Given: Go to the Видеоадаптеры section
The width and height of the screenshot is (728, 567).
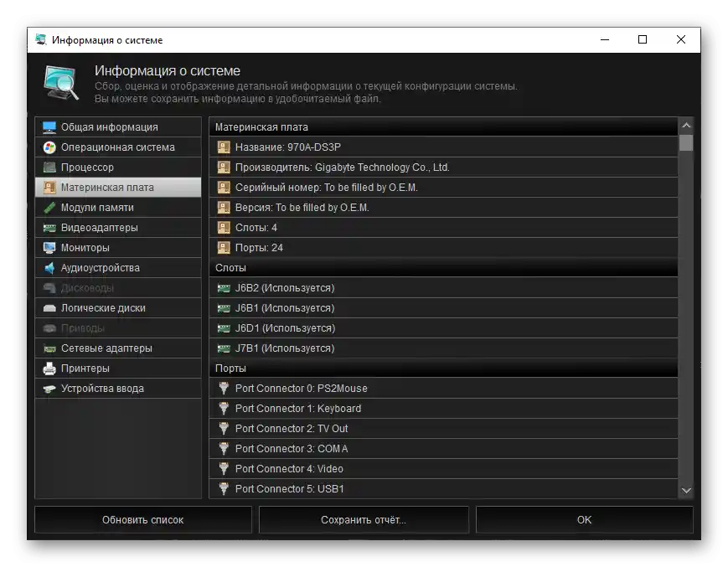Looking at the screenshot, I should pos(118,228).
